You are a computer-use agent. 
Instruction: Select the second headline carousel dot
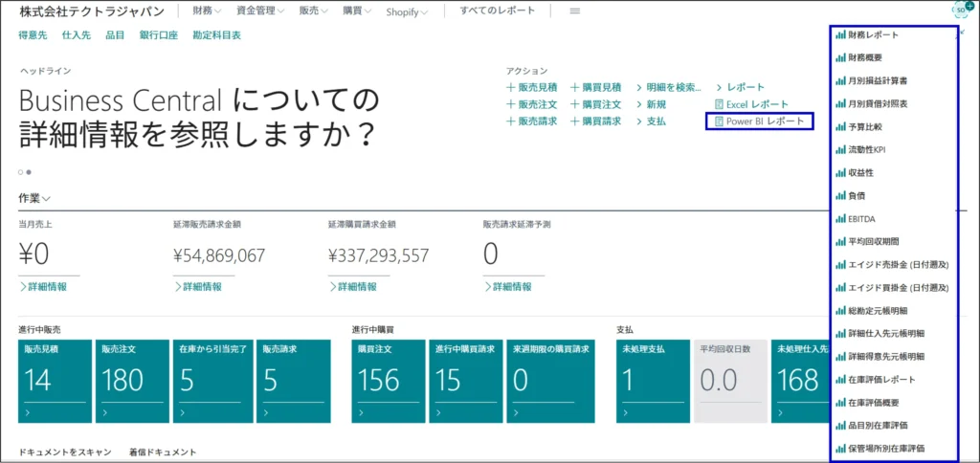(x=30, y=172)
